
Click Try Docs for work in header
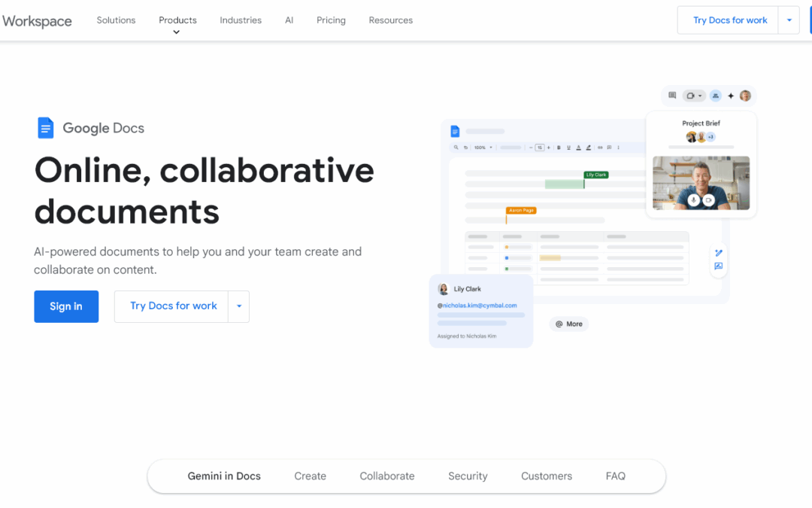point(729,20)
